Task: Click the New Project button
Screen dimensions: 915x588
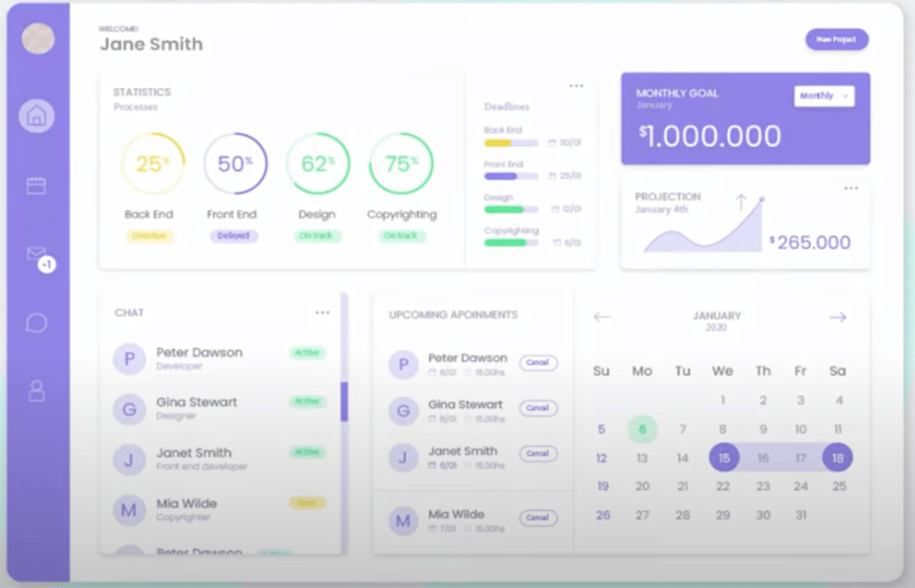Action: point(836,39)
